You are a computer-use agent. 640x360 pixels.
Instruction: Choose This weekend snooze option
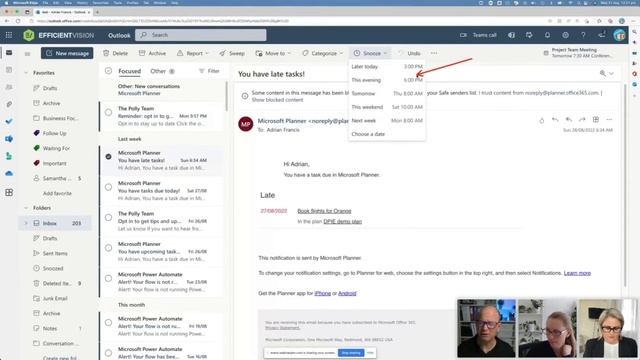pos(387,107)
